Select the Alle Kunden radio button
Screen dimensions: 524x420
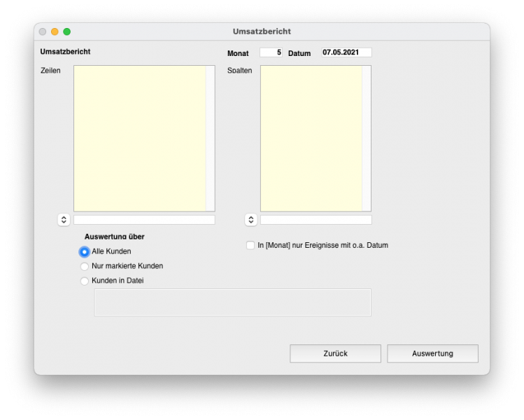[x=85, y=251]
